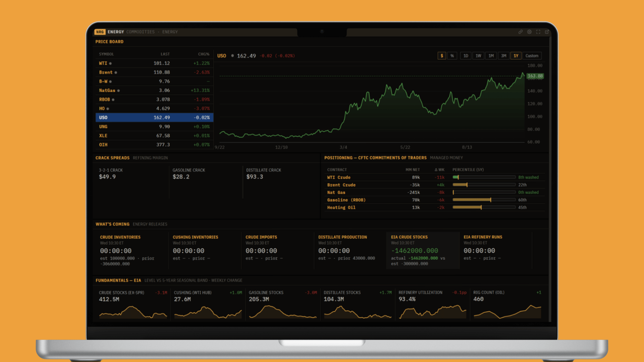This screenshot has width=644, height=362.
Task: Select Nat Gas positioning row
Action: (435, 192)
